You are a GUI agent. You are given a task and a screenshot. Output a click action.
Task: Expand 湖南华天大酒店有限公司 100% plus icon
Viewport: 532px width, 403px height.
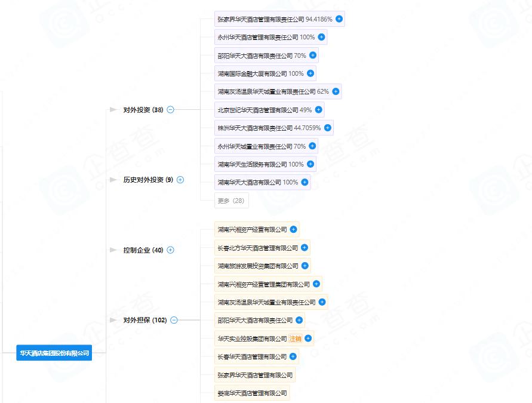coord(305,182)
